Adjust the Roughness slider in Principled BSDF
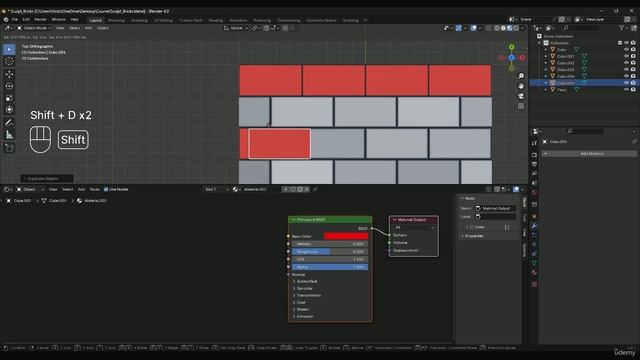 pos(330,252)
